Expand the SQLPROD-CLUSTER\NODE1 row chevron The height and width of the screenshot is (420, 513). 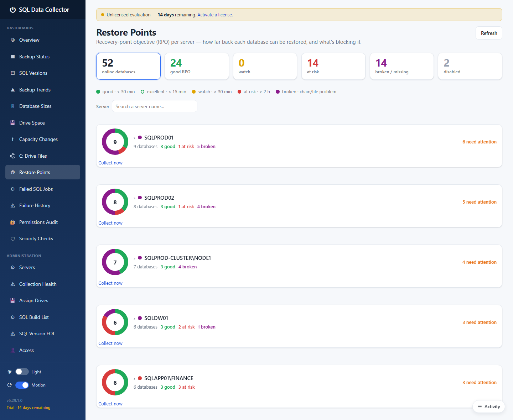[134, 258]
